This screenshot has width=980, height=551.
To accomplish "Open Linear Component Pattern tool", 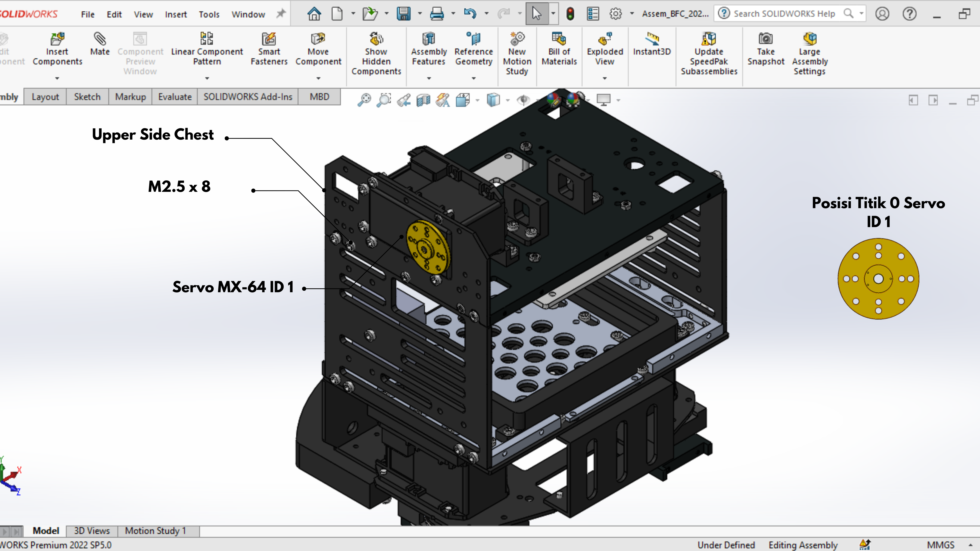I will tap(207, 38).
